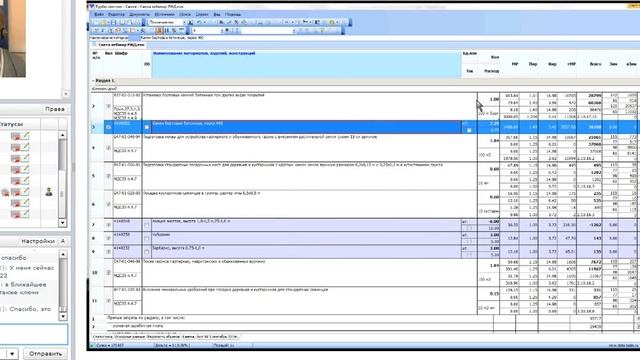Toggle the checkbox in row 9 name column
The image size is (640, 360).
(x=147, y=251)
